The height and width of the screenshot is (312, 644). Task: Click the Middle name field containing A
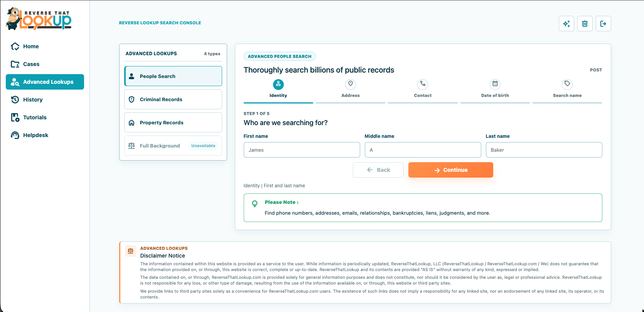click(423, 150)
